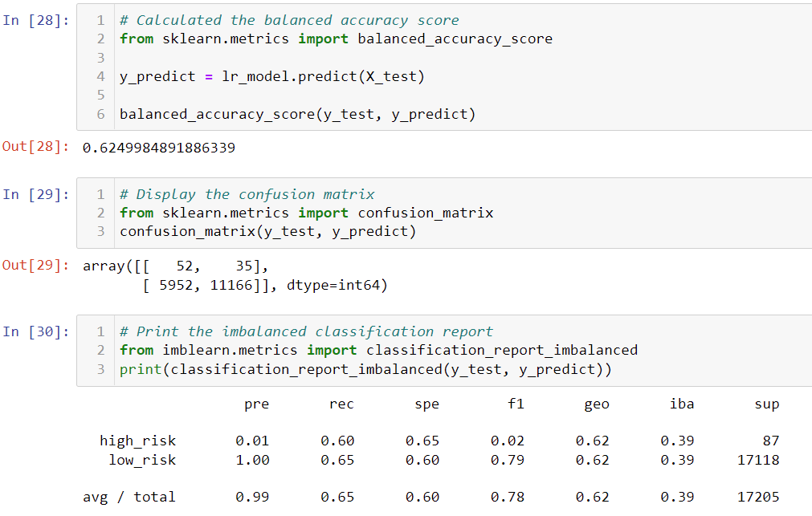Click line 'balanced_accuracy_score(y_test, y_predict)'

point(298,114)
